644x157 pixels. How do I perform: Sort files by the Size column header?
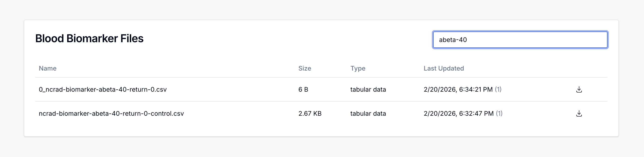coord(305,68)
